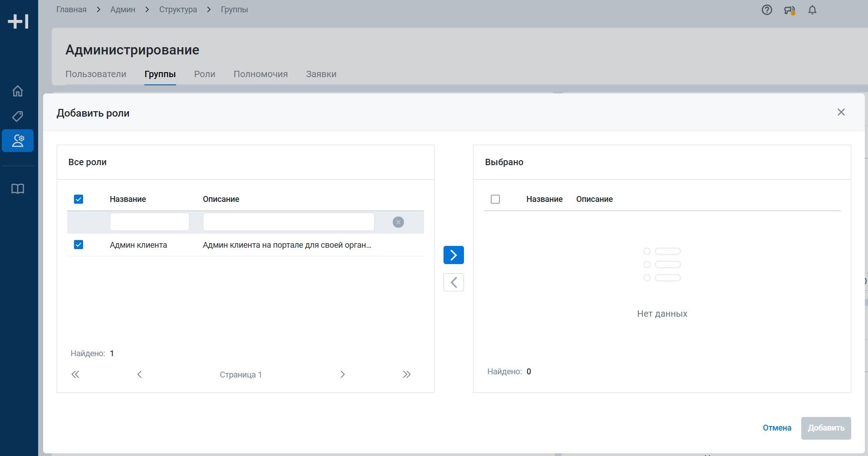This screenshot has height=456, width=868.
Task: Switch to the Пользователи tab
Action: click(96, 74)
